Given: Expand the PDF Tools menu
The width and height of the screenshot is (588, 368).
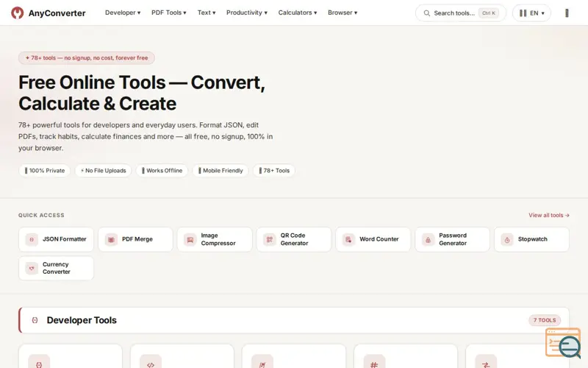Looking at the screenshot, I should coord(169,13).
